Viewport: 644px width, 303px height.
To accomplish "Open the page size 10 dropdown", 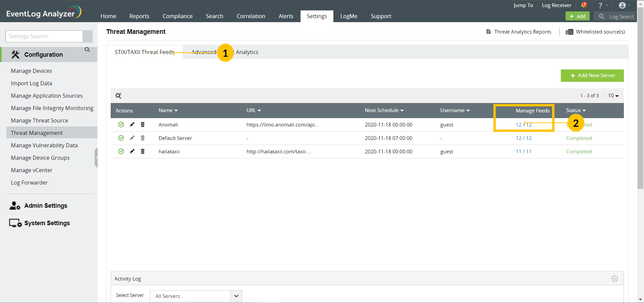I will (x=613, y=96).
